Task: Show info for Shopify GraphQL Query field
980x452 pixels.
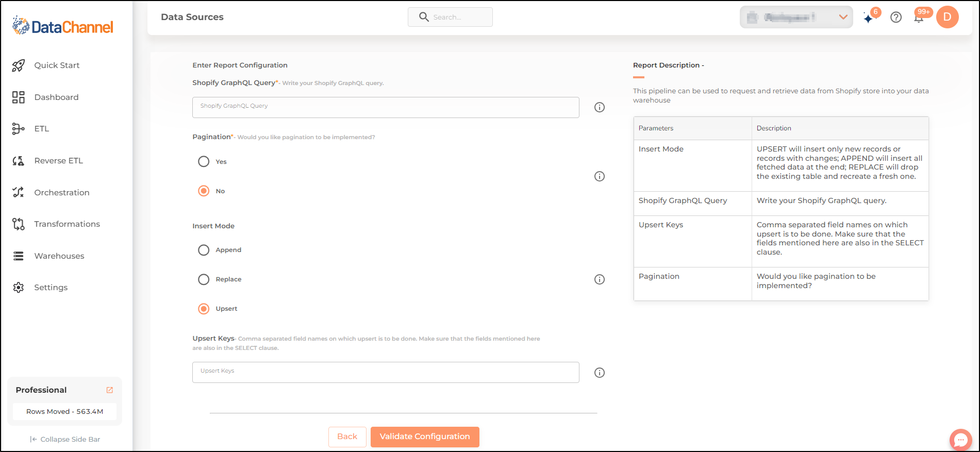Action: pyautogui.click(x=600, y=107)
